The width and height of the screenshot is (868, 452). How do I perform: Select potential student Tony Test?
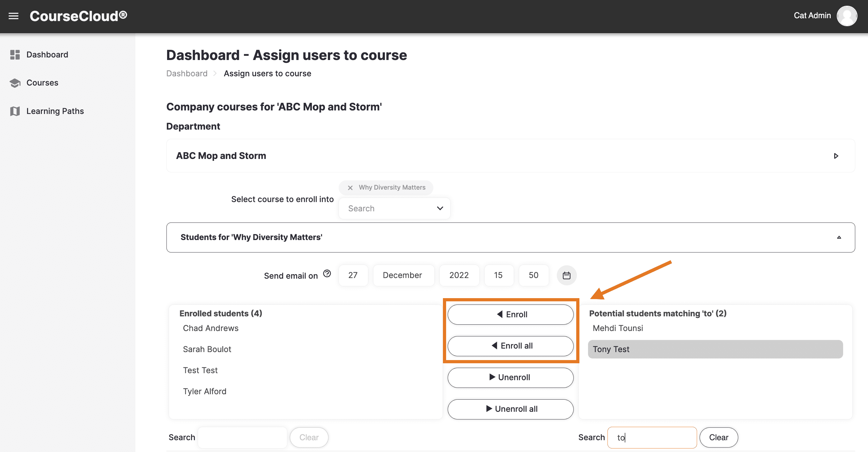pos(715,349)
